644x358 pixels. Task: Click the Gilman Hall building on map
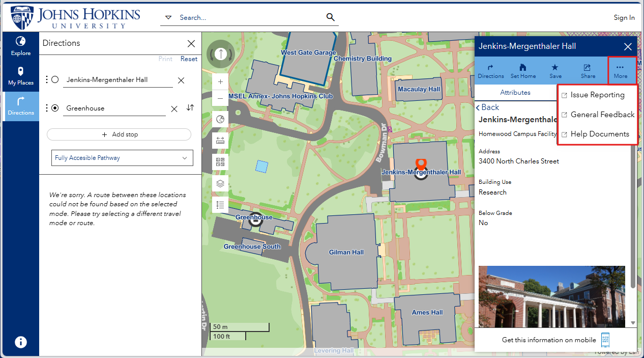click(343, 252)
